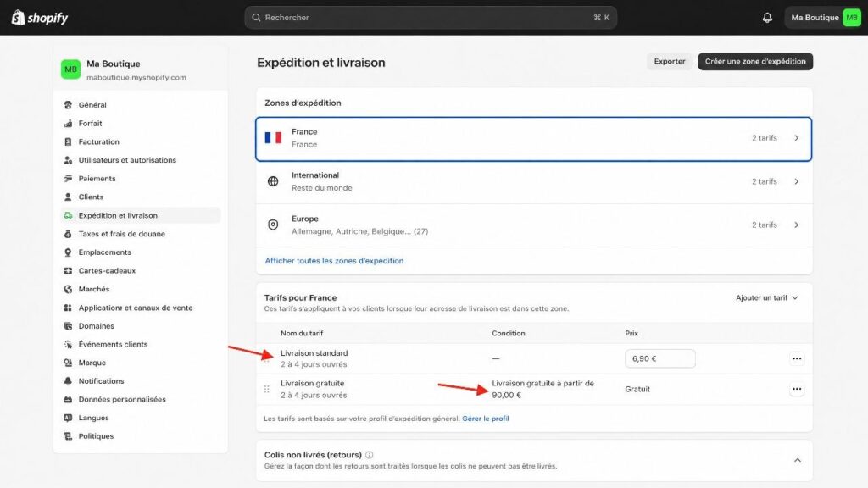The width and height of the screenshot is (868, 488).
Task: Click the Livraison standard rate name
Action: coord(314,353)
